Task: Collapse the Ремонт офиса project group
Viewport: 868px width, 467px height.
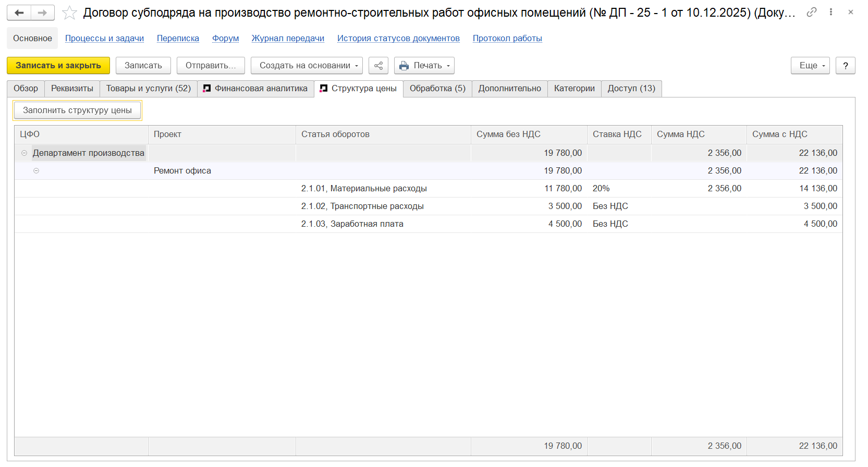Action: 36,171
